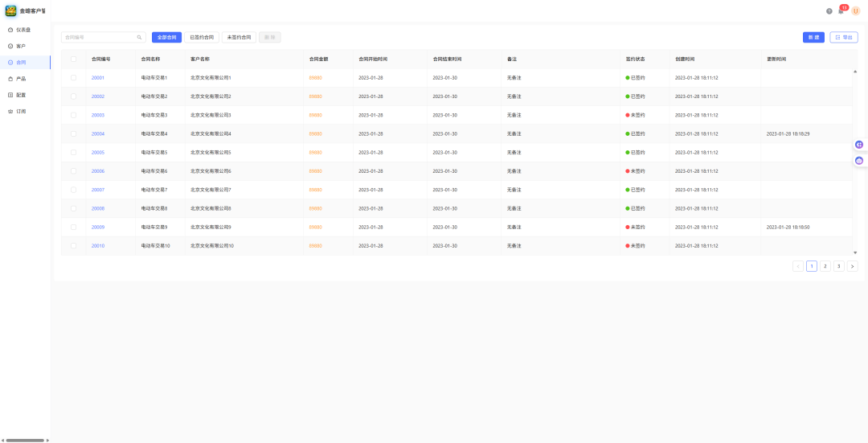Check the box for contract 20006
Screen dimensions: 868x443
click(x=74, y=171)
